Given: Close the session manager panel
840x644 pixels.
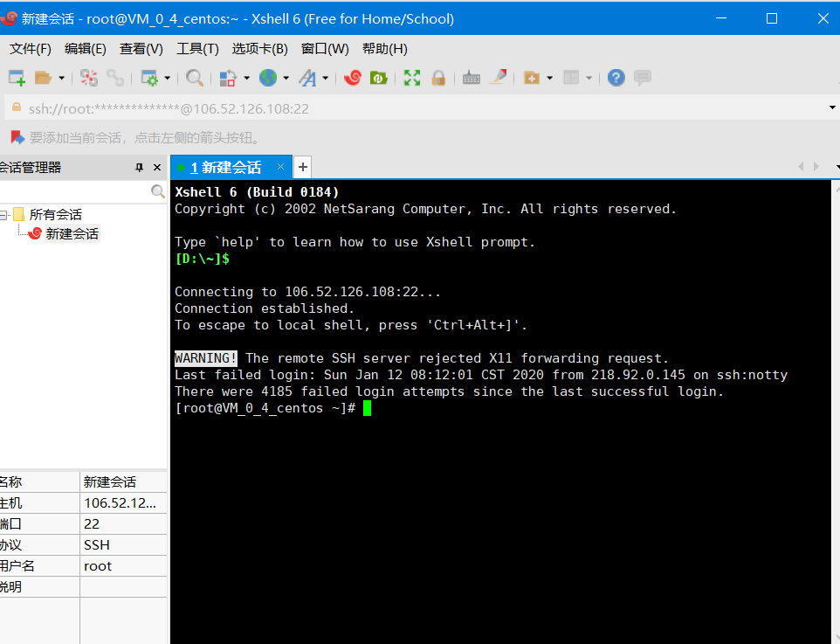Looking at the screenshot, I should (157, 167).
